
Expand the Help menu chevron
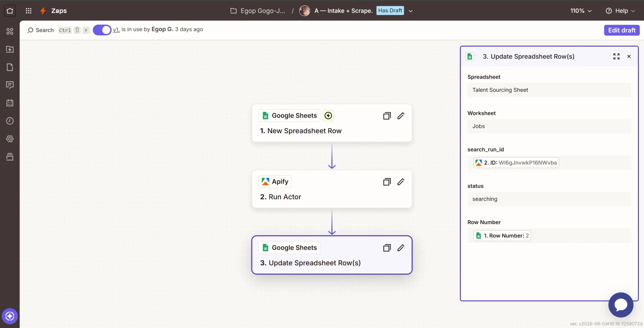pos(633,11)
